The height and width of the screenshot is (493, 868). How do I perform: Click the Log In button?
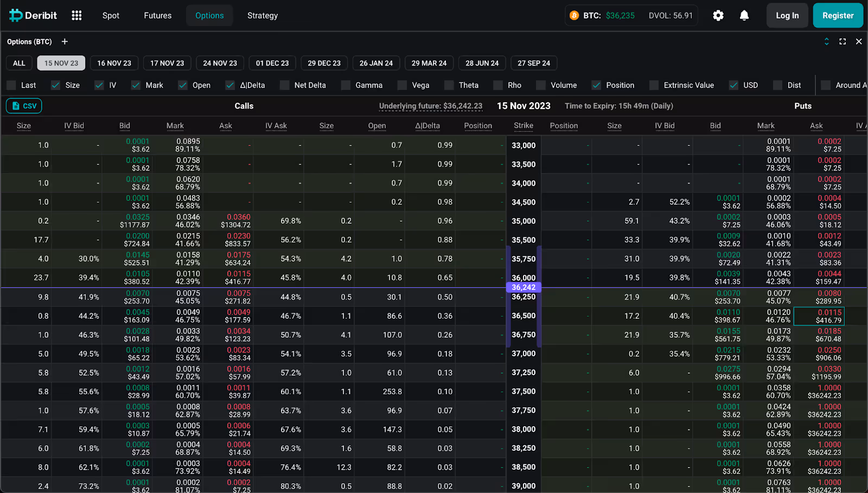point(787,15)
